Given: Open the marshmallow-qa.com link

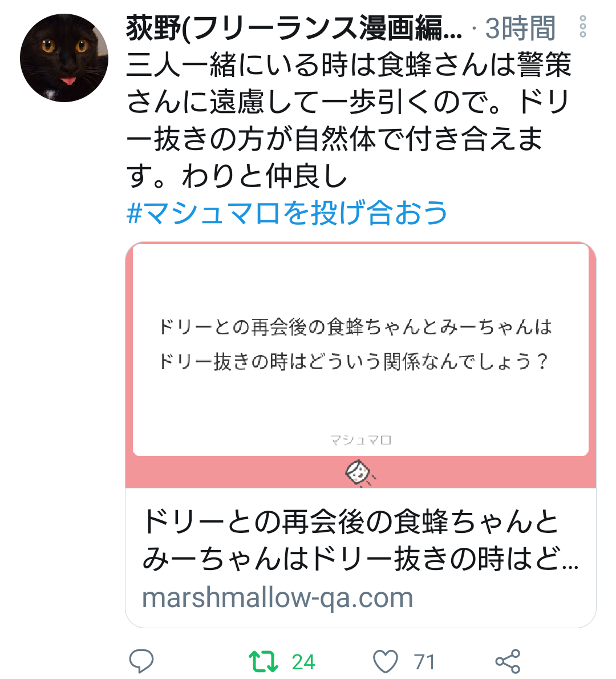Looking at the screenshot, I should click(x=277, y=597).
